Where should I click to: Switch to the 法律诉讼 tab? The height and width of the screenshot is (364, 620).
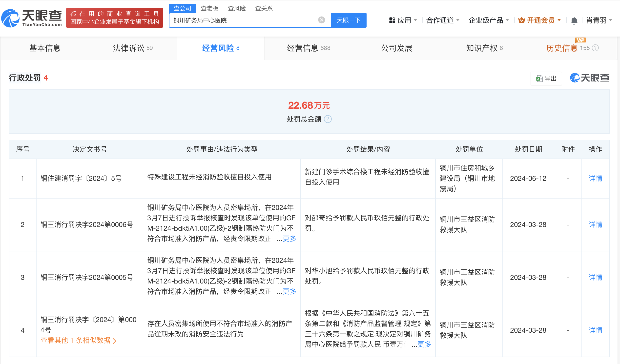coord(133,48)
